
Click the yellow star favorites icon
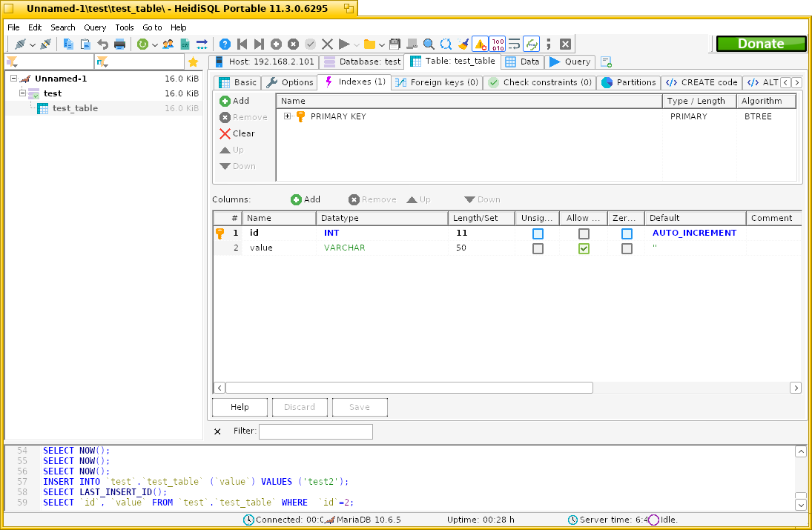(x=193, y=62)
